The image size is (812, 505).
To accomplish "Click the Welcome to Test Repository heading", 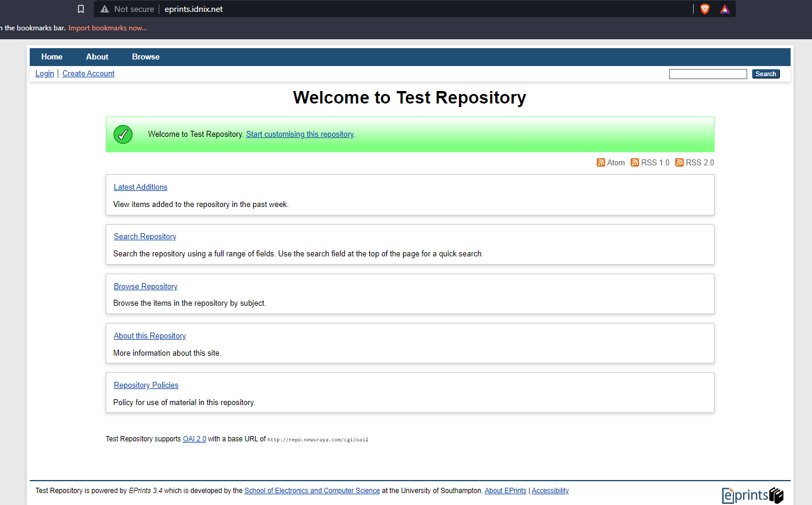I will [410, 98].
